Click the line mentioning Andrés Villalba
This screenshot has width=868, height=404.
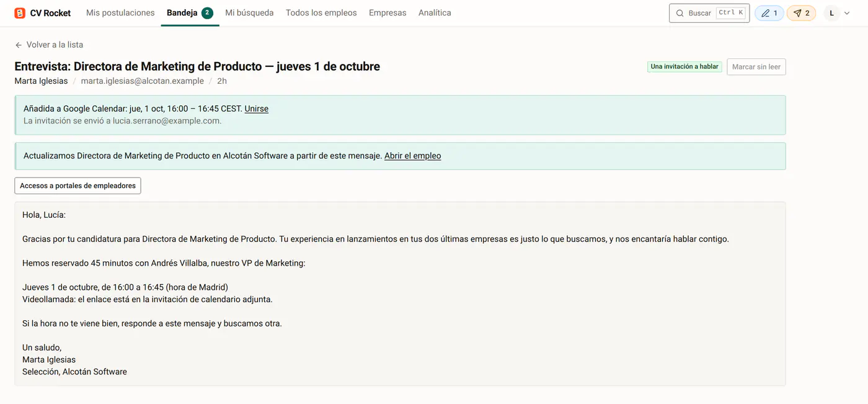164,263
